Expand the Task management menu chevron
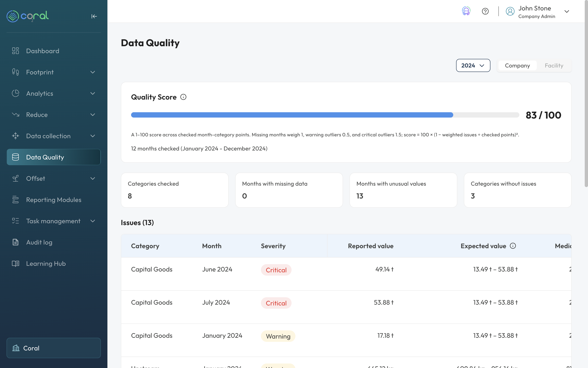The width and height of the screenshot is (588, 368). [92, 221]
